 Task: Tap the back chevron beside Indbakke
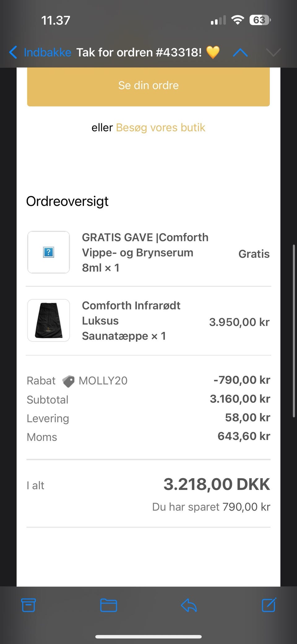[x=13, y=52]
